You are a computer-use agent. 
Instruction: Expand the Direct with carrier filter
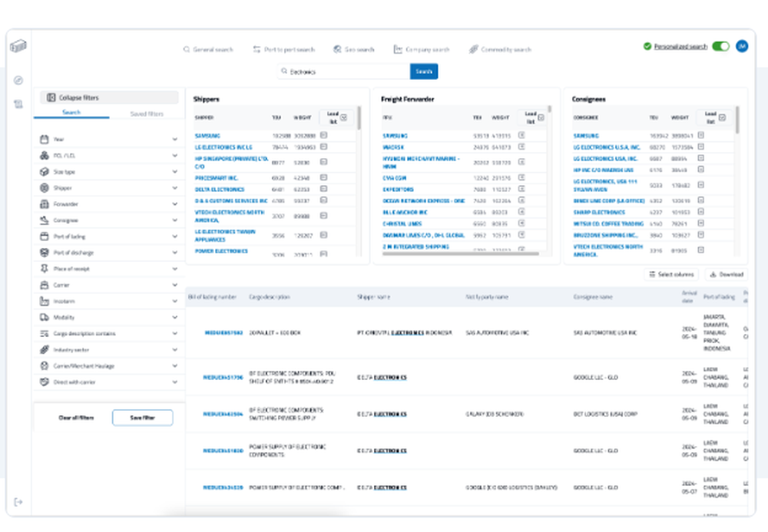(x=175, y=382)
